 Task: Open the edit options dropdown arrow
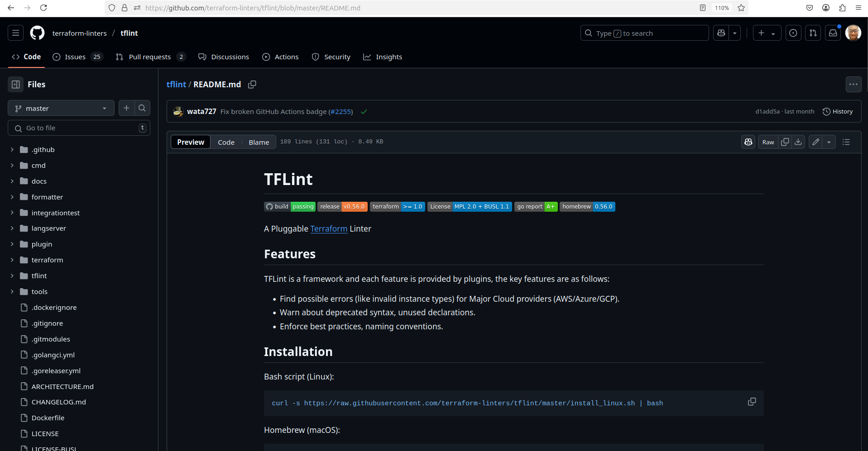829,142
